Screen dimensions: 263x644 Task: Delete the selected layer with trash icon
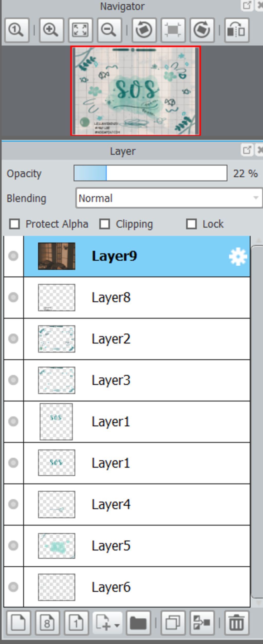pyautogui.click(x=236, y=623)
